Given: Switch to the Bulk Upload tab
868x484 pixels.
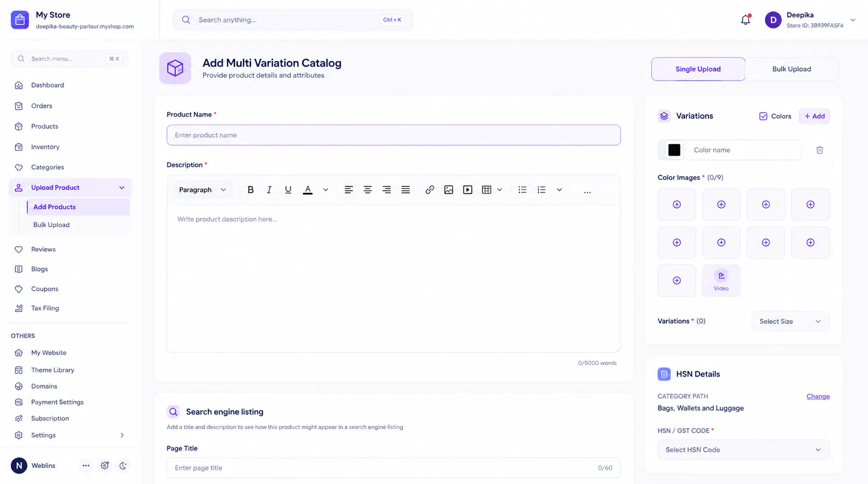Looking at the screenshot, I should pyautogui.click(x=792, y=69).
